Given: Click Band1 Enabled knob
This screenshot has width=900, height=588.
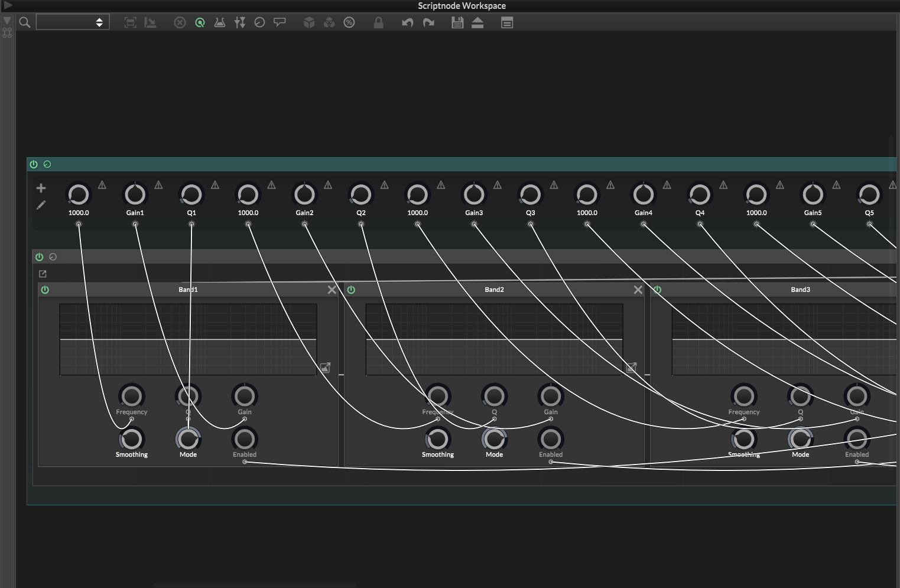Looking at the screenshot, I should tap(245, 439).
